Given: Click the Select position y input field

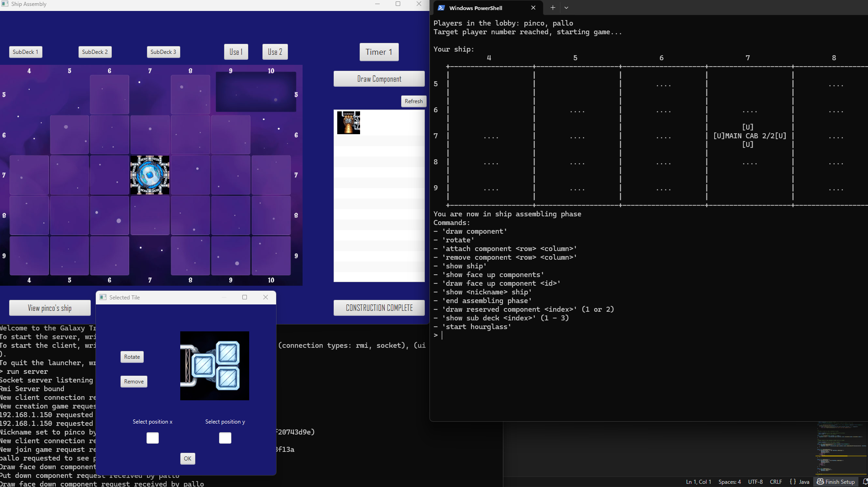Looking at the screenshot, I should [x=225, y=438].
